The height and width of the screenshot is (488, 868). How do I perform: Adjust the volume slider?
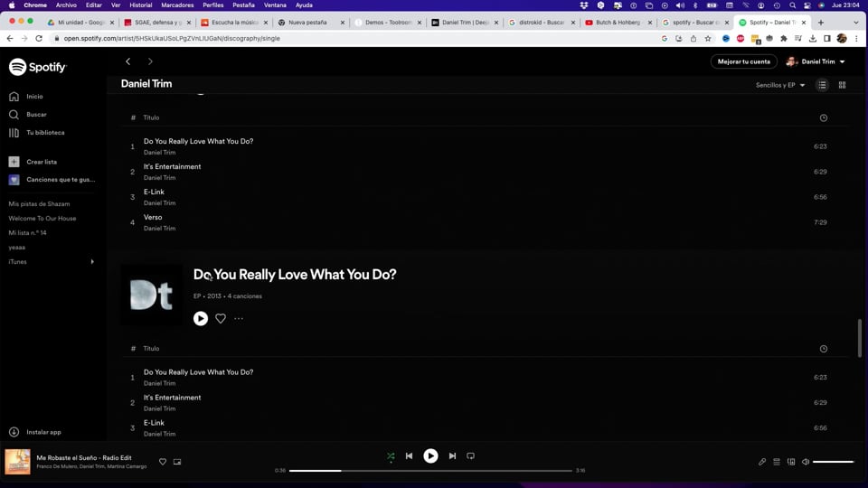pos(833,462)
